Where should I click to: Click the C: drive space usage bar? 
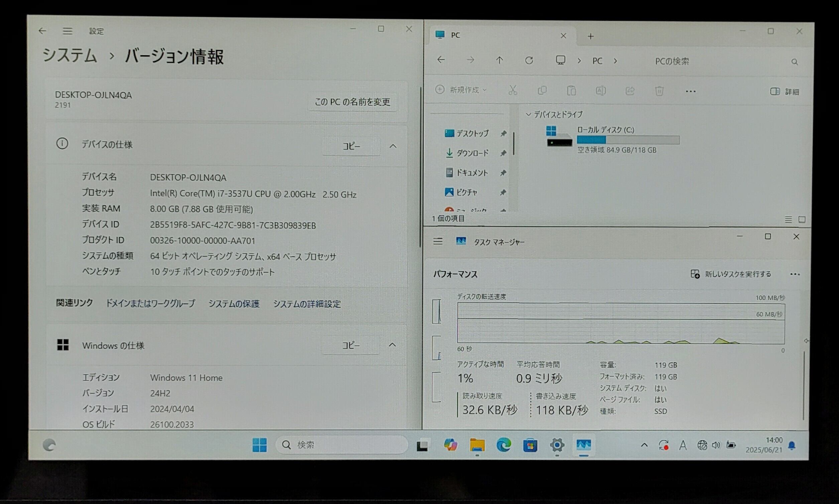[x=628, y=140]
